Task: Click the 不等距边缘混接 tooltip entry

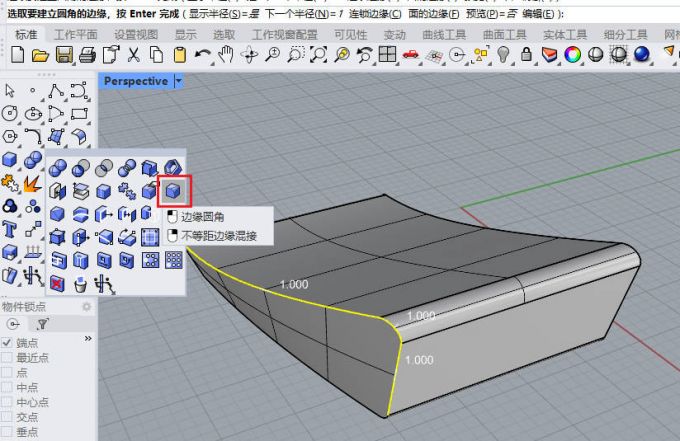Action: click(219, 236)
